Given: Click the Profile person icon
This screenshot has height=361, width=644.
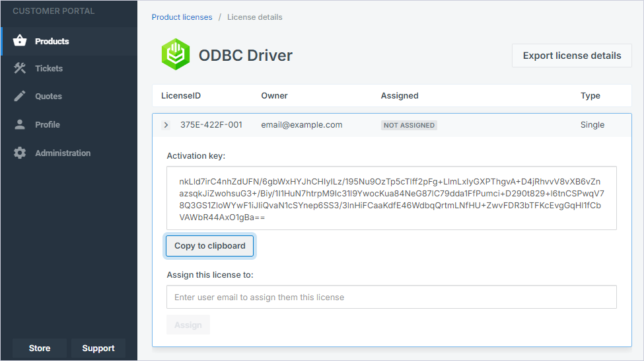Looking at the screenshot, I should point(20,124).
